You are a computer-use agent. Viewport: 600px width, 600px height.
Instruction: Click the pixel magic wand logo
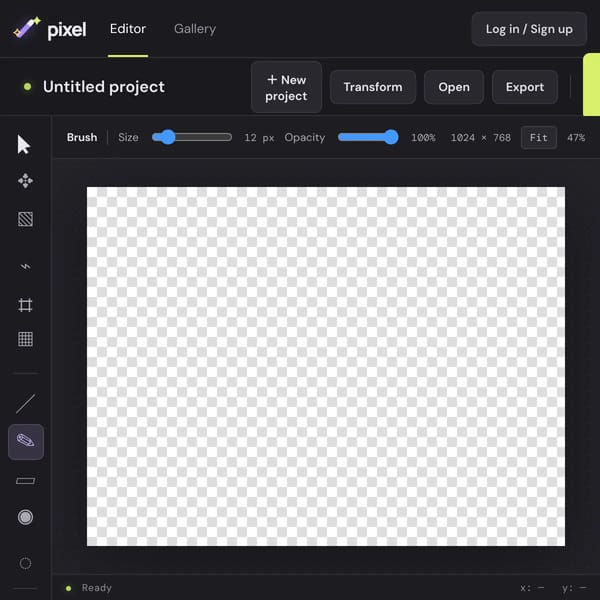[27, 28]
